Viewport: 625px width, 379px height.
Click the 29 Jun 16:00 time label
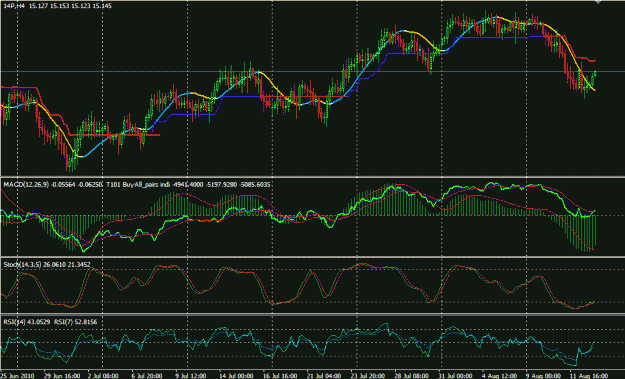click(x=62, y=376)
